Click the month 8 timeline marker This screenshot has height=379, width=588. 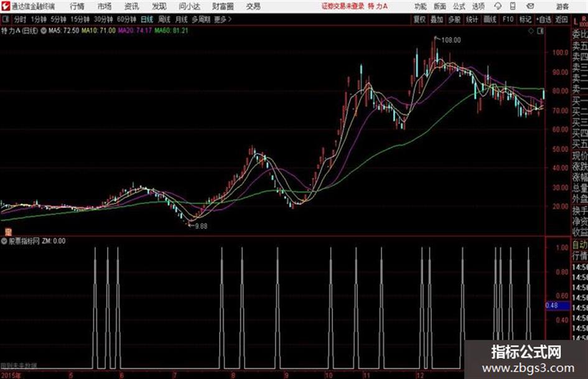click(x=233, y=375)
